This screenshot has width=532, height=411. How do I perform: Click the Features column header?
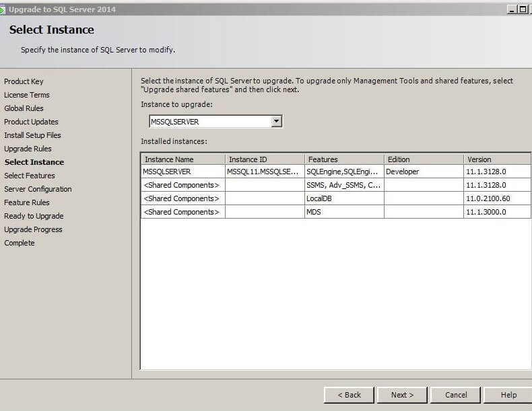click(344, 159)
